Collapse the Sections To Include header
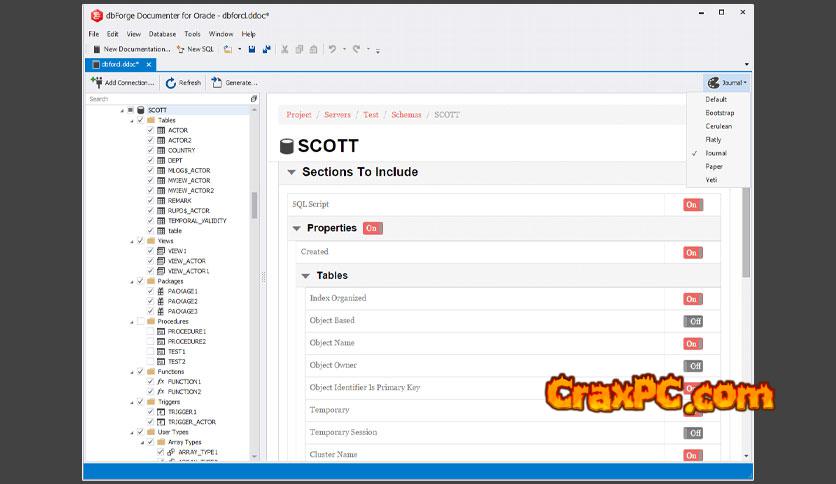836x484 pixels. coord(292,172)
